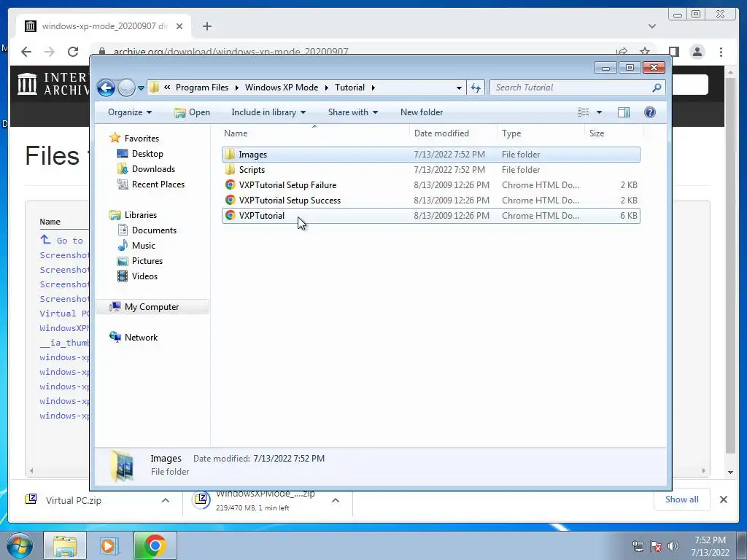This screenshot has height=560, width=747.
Task: Select VXPTutorial Setup Success file icon
Action: click(231, 200)
